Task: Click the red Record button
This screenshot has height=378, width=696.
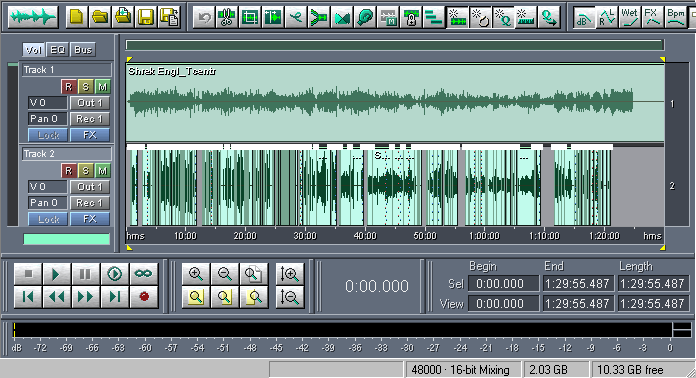Action: click(x=143, y=297)
